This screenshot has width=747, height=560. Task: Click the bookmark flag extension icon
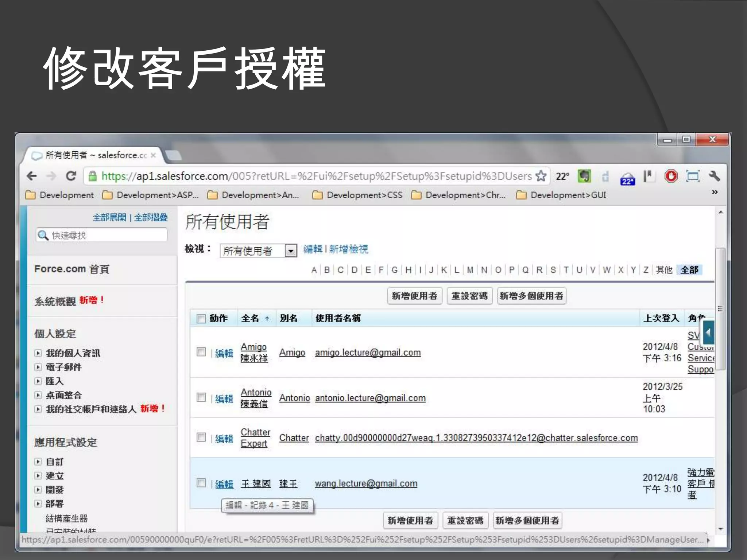pyautogui.click(x=649, y=176)
